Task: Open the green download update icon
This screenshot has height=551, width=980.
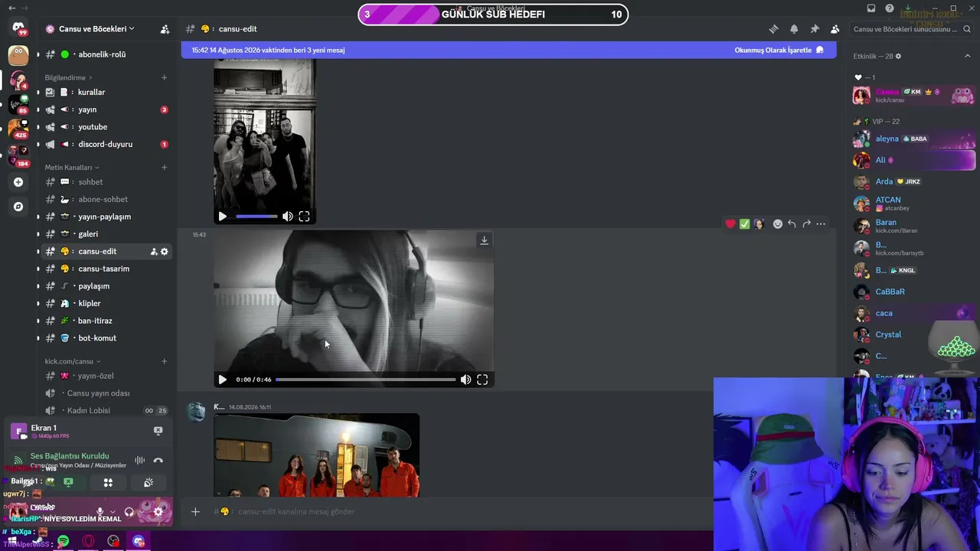Action: point(907,8)
